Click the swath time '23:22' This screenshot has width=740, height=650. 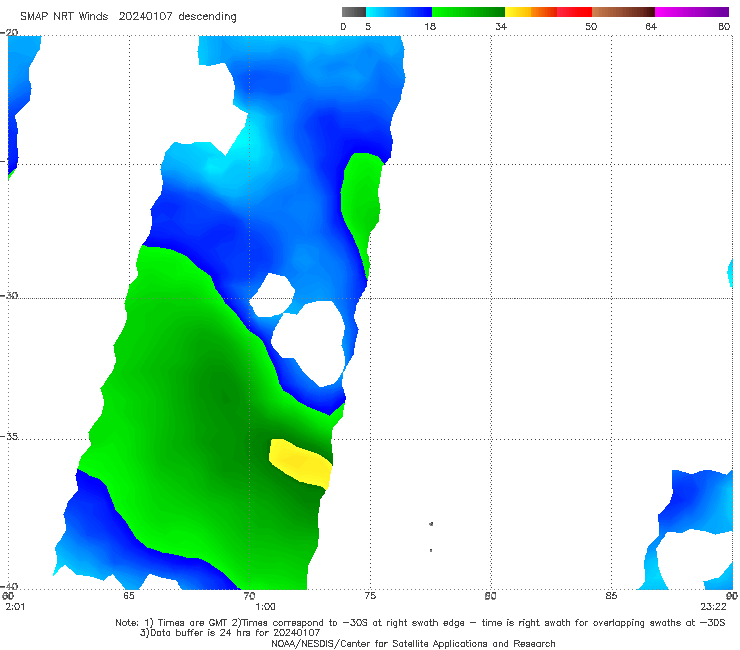tap(713, 607)
